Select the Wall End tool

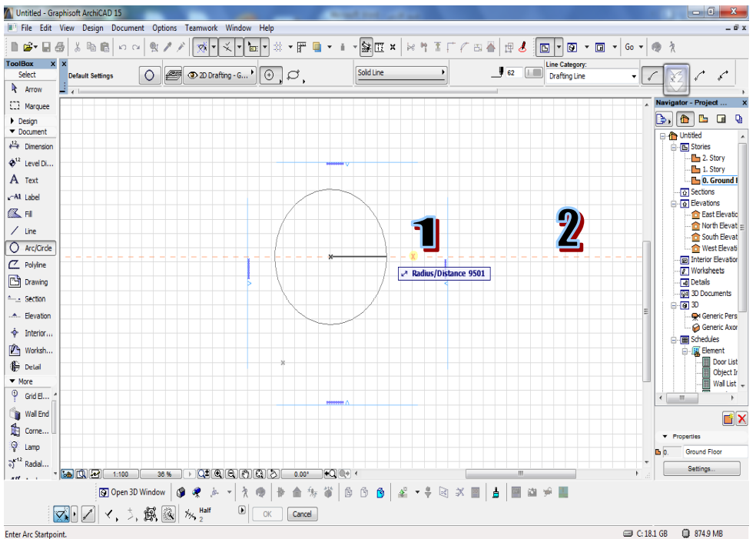click(x=30, y=414)
